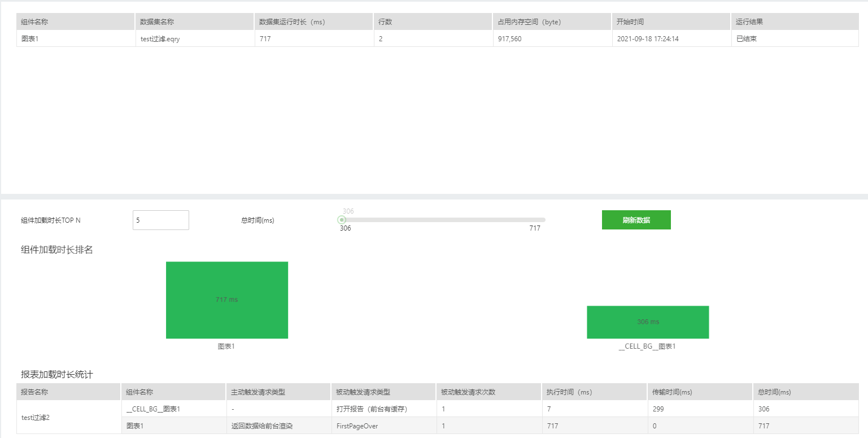The width and height of the screenshot is (868, 438).
Task: Click the 图表1 row with FirstPageOver
Action: tap(136, 426)
